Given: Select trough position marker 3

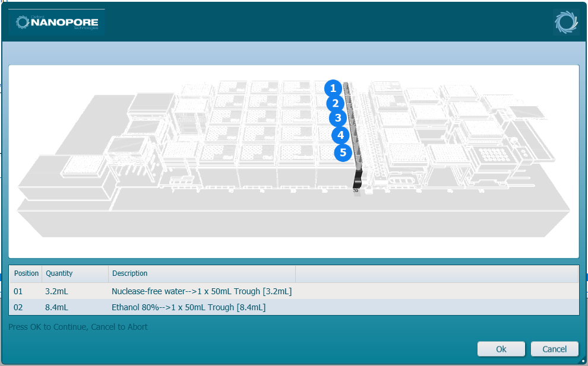Looking at the screenshot, I should [x=338, y=119].
